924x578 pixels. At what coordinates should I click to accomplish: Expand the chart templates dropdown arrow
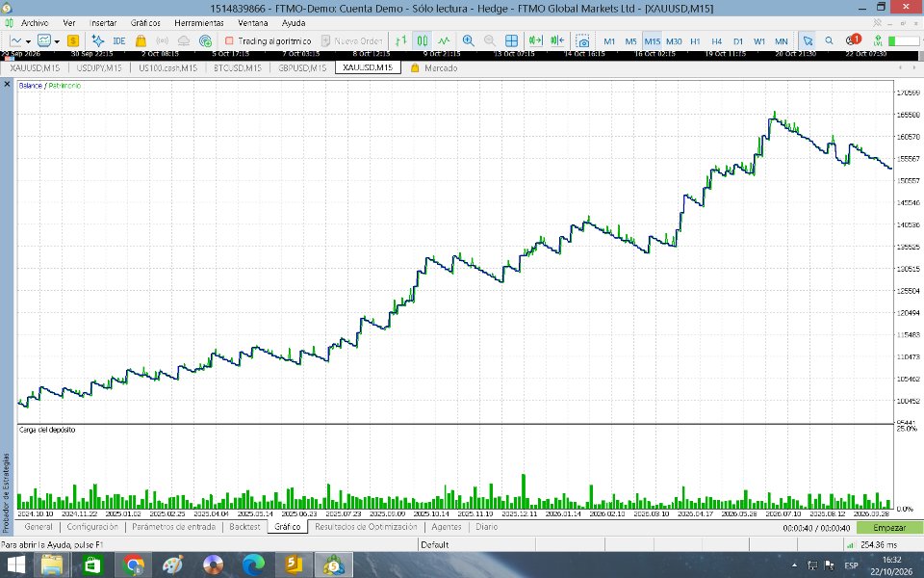pos(57,41)
